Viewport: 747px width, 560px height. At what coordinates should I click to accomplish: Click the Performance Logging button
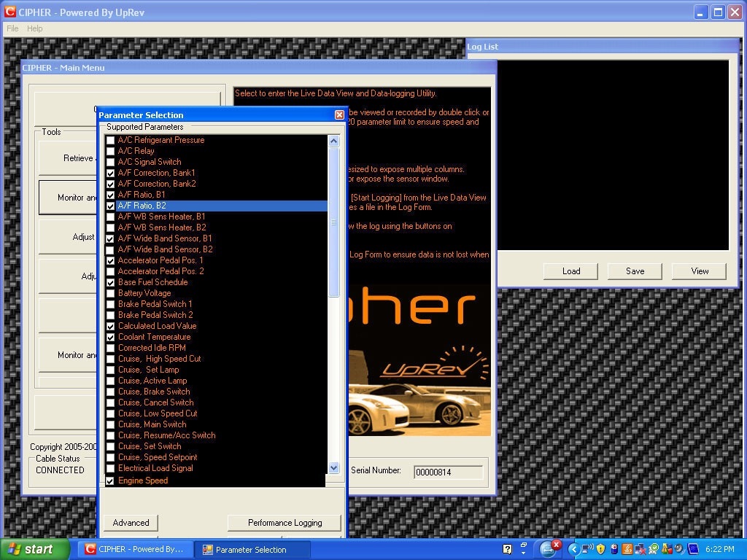coord(285,523)
